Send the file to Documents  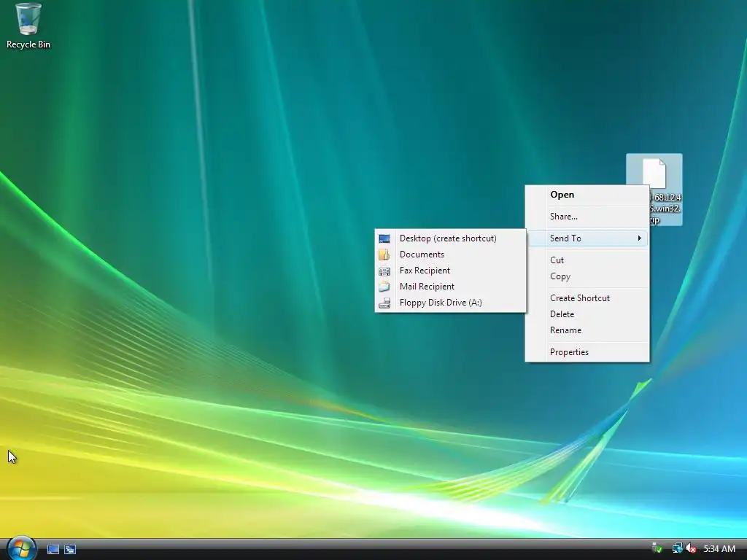[451, 254]
